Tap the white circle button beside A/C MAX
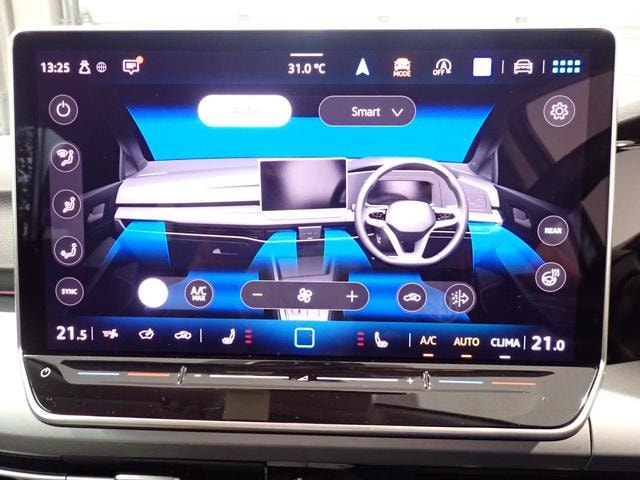The width and height of the screenshot is (640, 480). point(153,292)
